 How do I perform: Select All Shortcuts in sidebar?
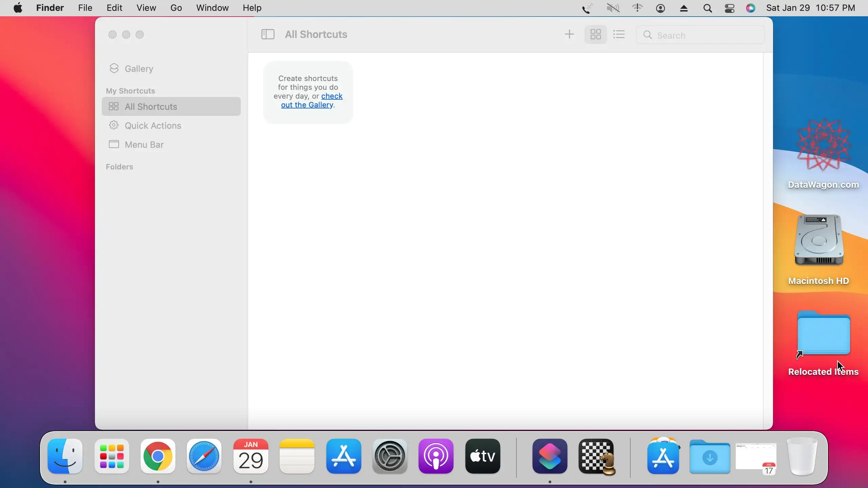[x=151, y=106]
